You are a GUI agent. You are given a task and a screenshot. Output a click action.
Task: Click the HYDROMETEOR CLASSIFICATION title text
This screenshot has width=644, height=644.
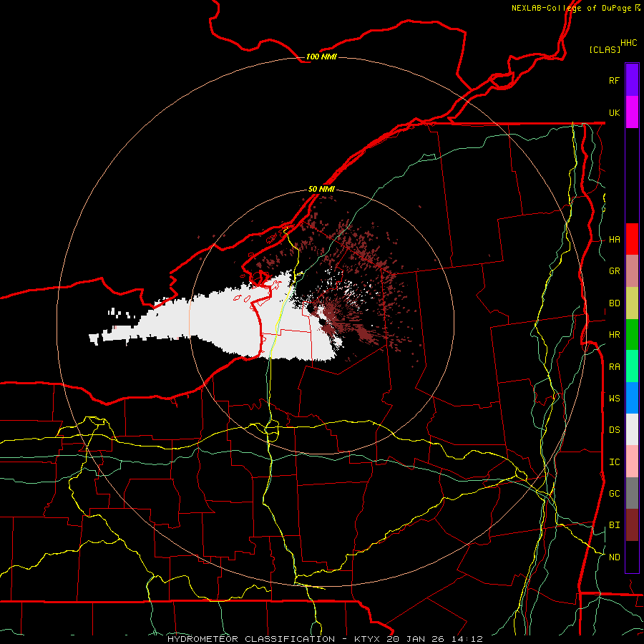251,639
